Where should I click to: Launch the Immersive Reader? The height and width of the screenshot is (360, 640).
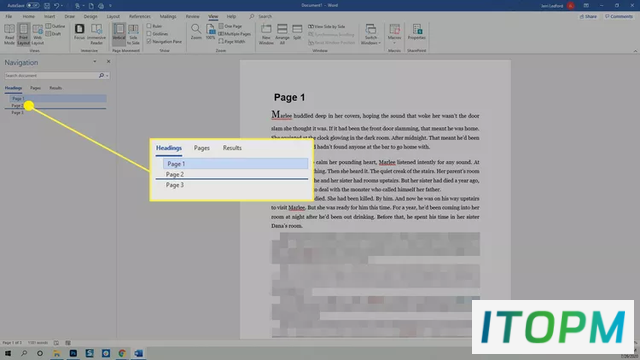(96, 34)
